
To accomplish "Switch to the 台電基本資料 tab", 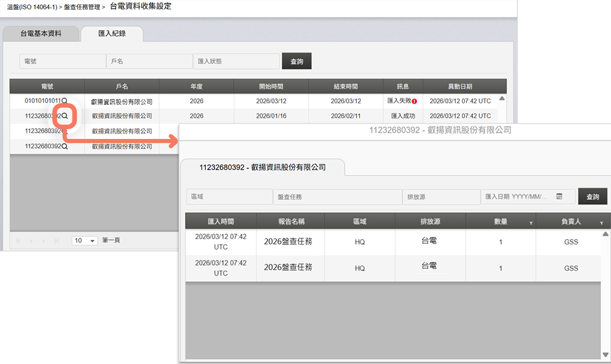I will (41, 33).
